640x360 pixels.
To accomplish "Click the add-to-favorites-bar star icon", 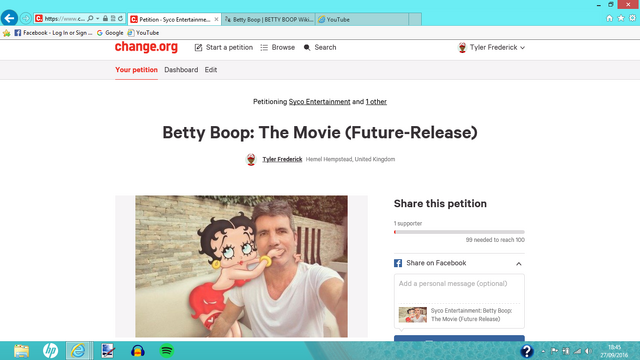I will coord(7,33).
